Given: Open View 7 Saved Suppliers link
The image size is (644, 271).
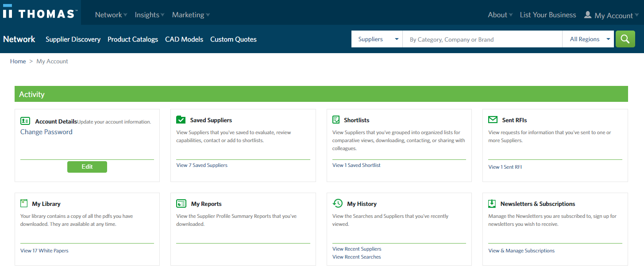Looking at the screenshot, I should coord(202,165).
